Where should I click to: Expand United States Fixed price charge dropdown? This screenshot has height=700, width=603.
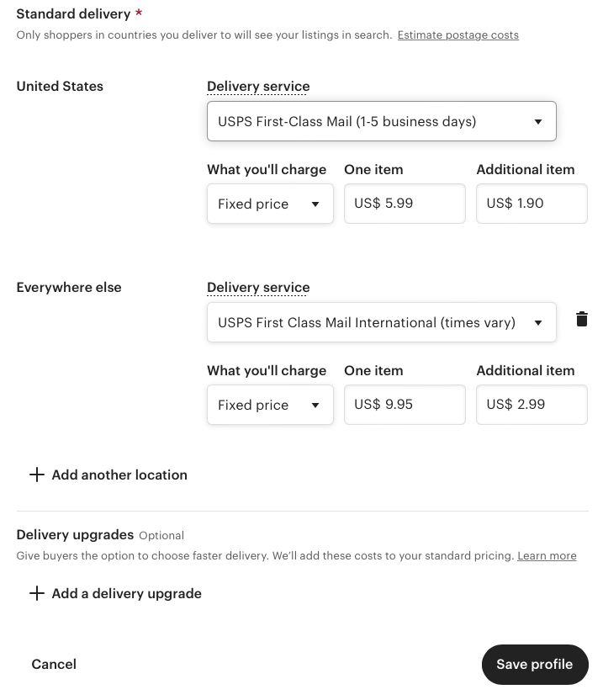(x=270, y=204)
